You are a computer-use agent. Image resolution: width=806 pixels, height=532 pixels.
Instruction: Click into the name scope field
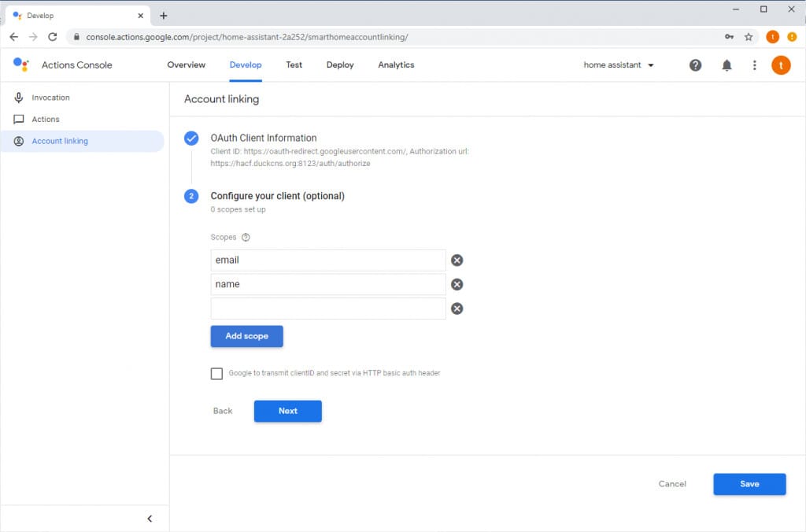[328, 284]
